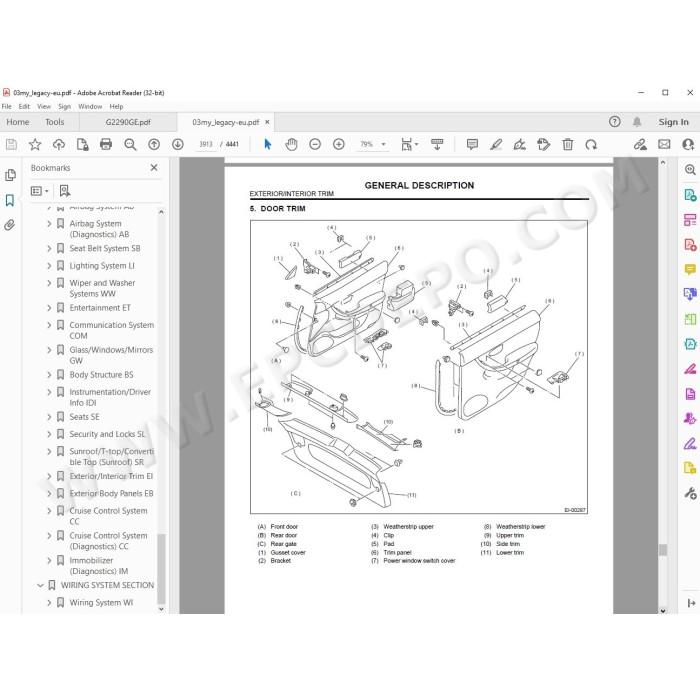Open the fit page options dropdown

point(417,144)
